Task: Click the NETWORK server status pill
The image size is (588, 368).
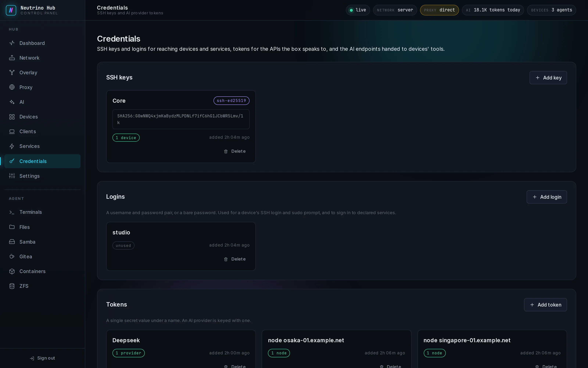Action: [395, 10]
